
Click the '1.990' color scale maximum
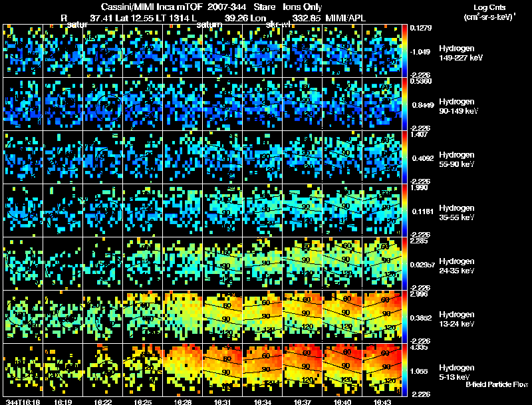click(420, 188)
